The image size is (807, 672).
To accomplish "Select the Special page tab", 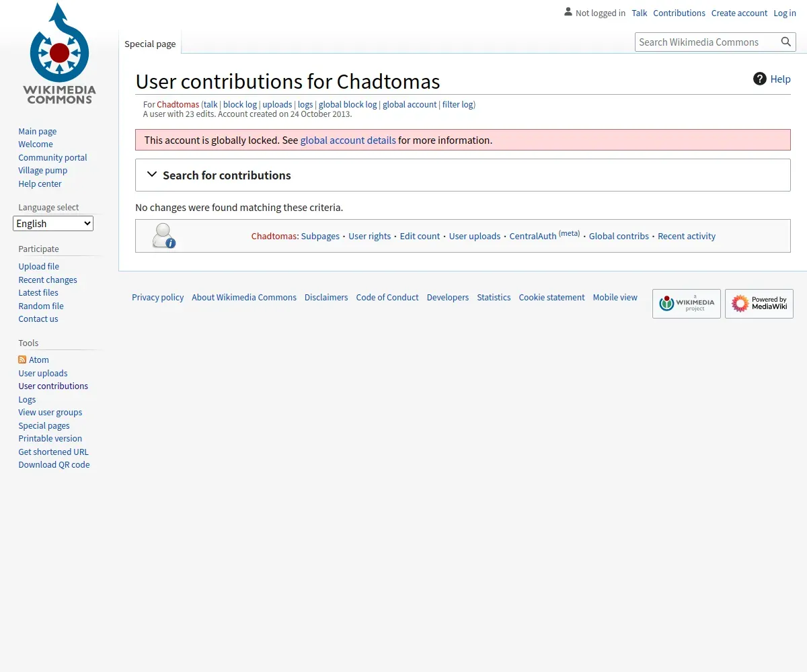I will click(x=150, y=44).
